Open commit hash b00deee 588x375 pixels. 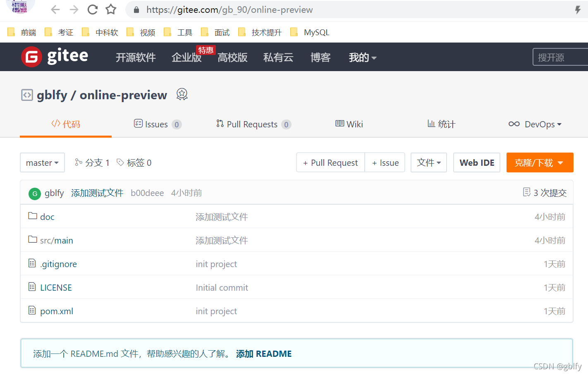click(x=147, y=193)
